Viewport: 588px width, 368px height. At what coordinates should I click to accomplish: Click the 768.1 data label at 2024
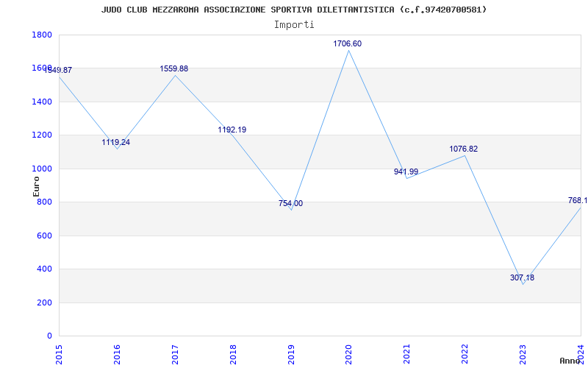click(x=578, y=200)
